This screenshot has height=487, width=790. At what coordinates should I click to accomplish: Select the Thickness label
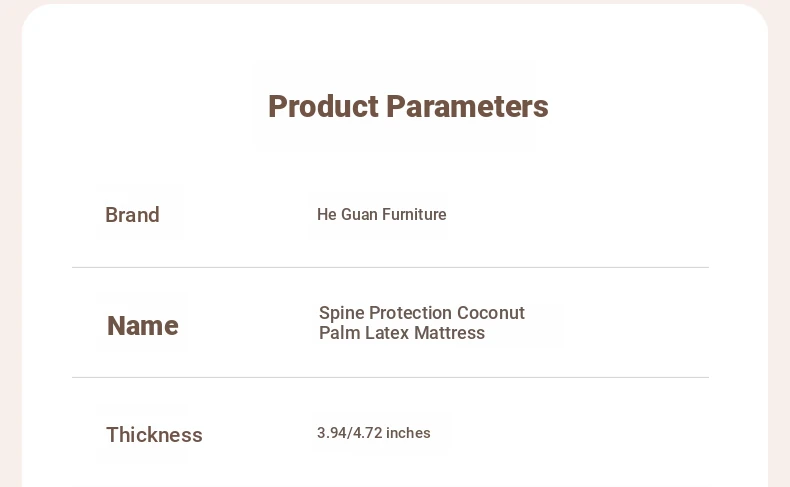point(154,435)
